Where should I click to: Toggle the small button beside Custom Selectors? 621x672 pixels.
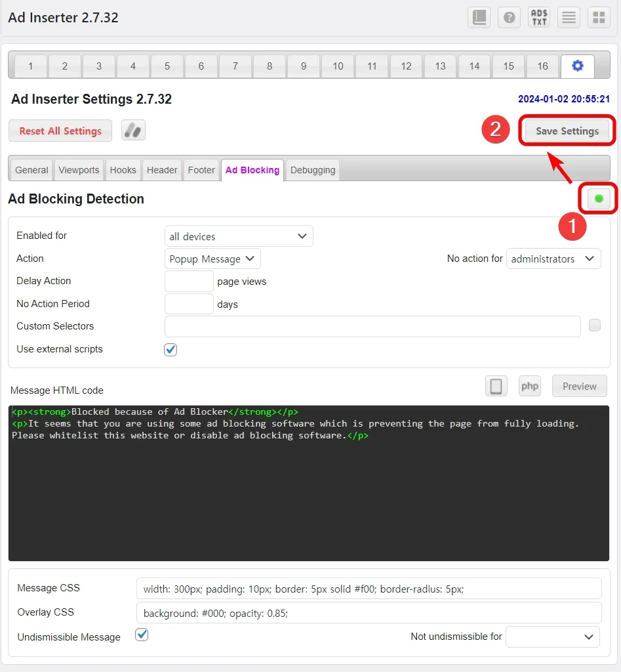tap(595, 325)
